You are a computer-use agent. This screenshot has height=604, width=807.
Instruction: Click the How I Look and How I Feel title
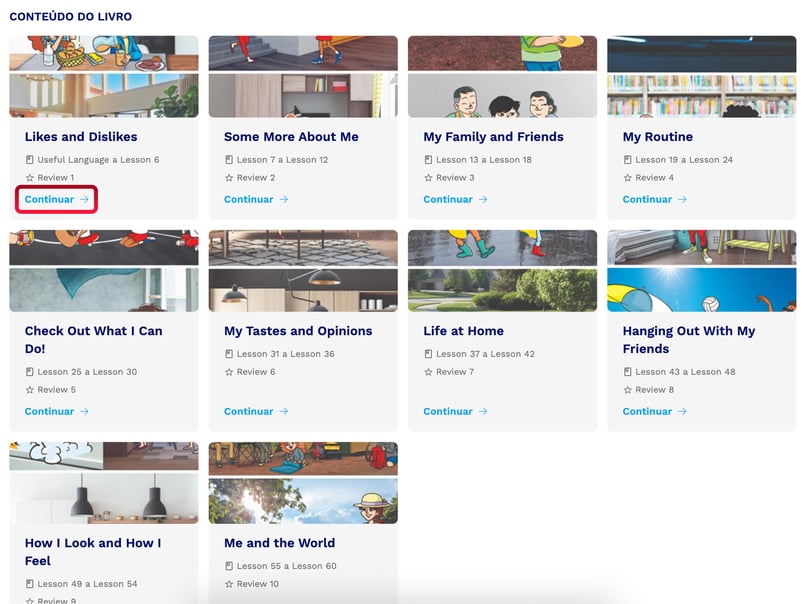pos(93,552)
